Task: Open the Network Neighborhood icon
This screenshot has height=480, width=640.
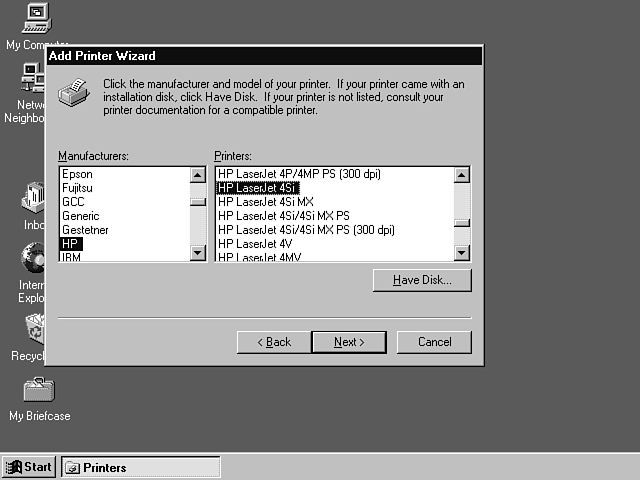Action: [32, 77]
